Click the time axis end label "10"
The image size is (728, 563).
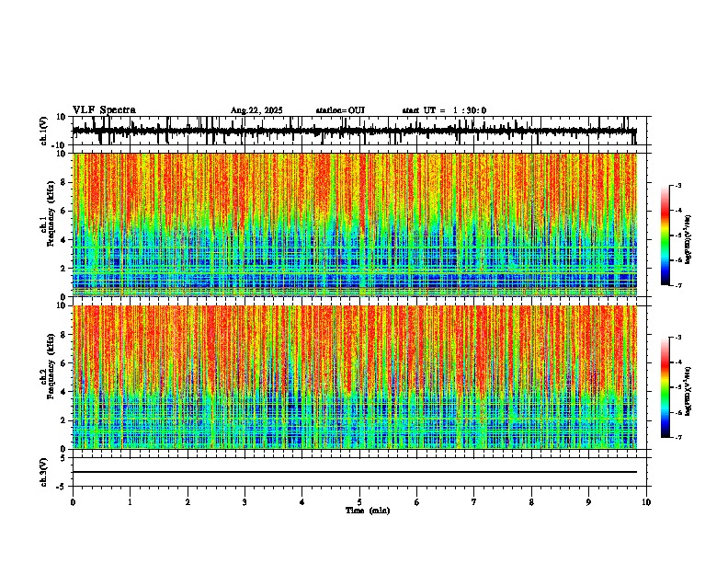(646, 502)
